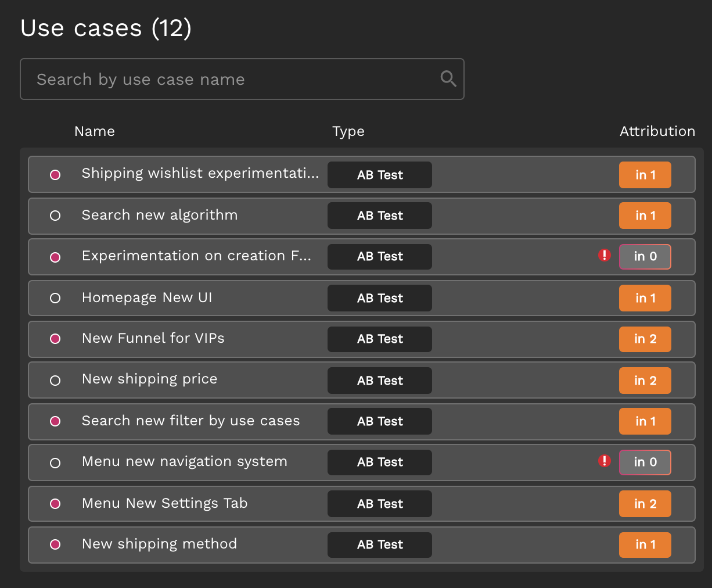Click AB Test tag for Homepage New UI
The width and height of the screenshot is (712, 588).
380,298
